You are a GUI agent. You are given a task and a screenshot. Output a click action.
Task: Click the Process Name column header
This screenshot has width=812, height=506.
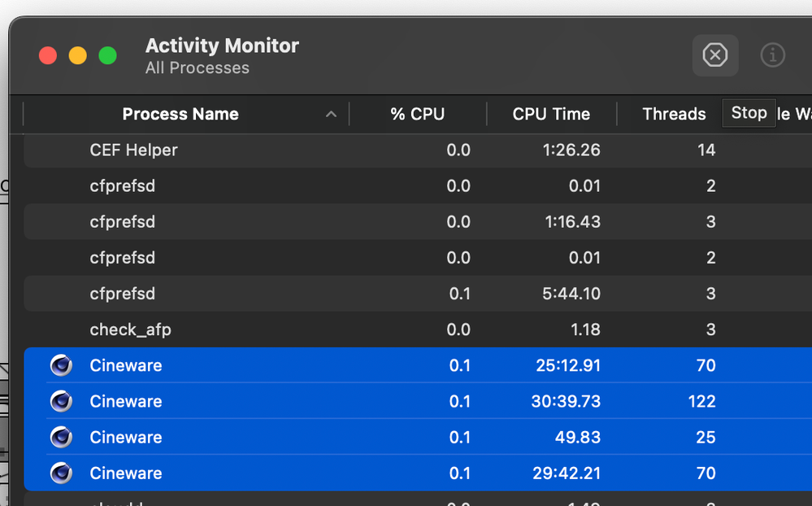click(x=180, y=114)
